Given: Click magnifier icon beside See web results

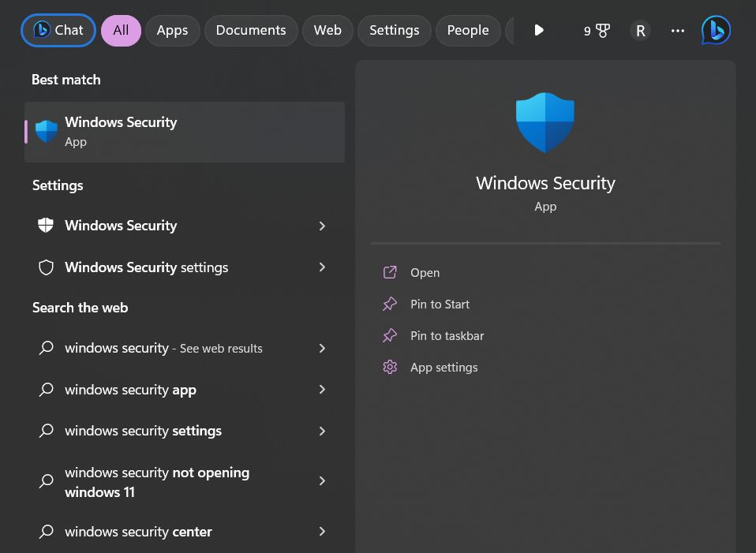Looking at the screenshot, I should [47, 348].
